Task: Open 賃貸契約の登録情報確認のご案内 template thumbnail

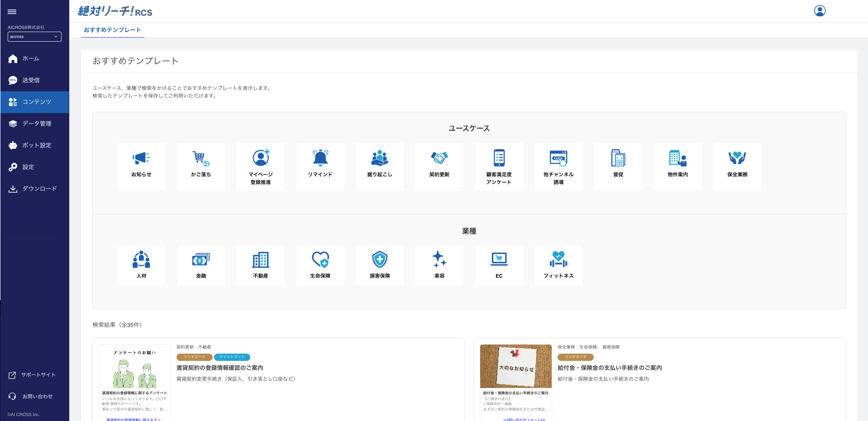Action: [x=134, y=382]
